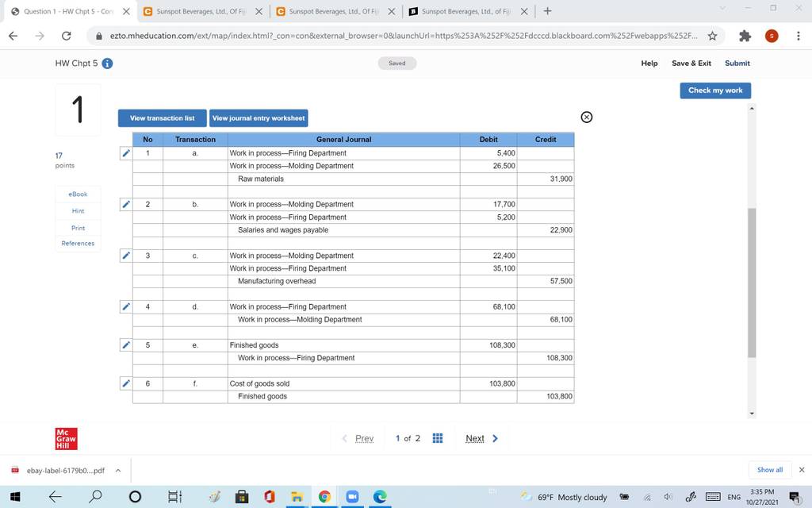Switch to the fourth Sunspot Beverages tab

pos(467,11)
